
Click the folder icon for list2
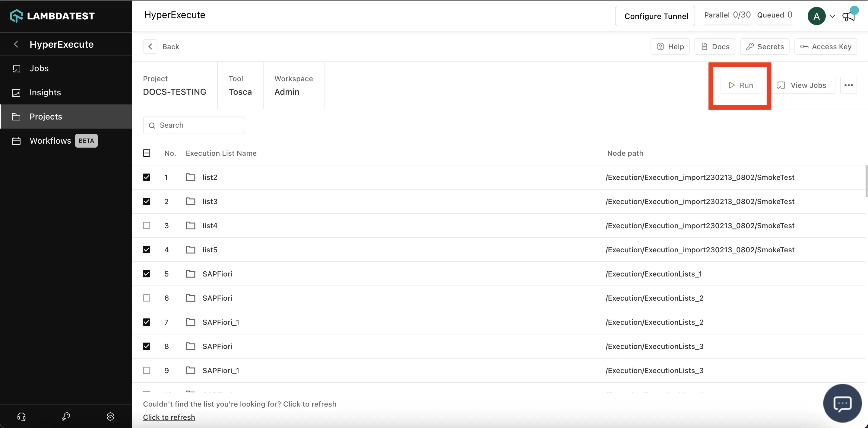coord(190,177)
